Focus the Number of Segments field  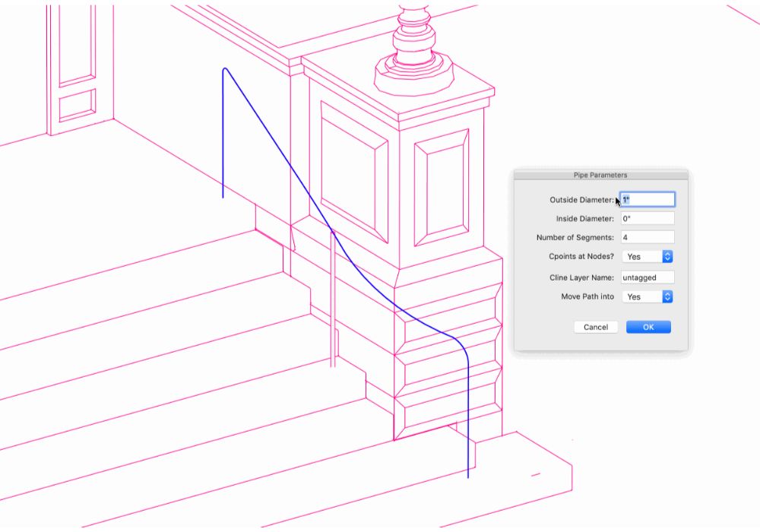[x=647, y=238]
